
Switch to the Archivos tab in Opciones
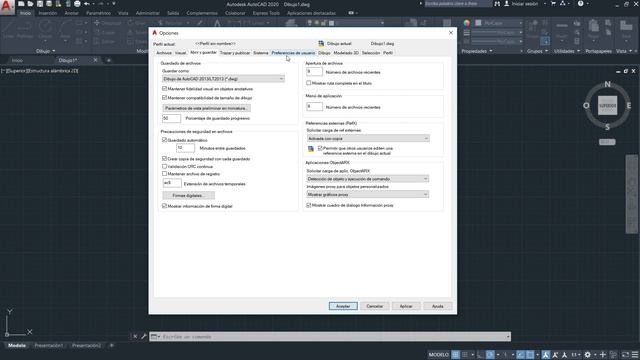(164, 53)
